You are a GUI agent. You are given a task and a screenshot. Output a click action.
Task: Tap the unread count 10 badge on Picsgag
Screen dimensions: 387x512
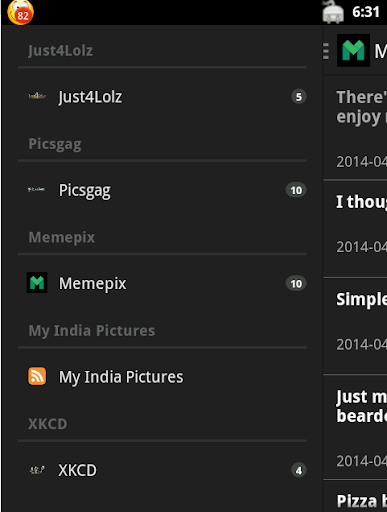point(296,190)
